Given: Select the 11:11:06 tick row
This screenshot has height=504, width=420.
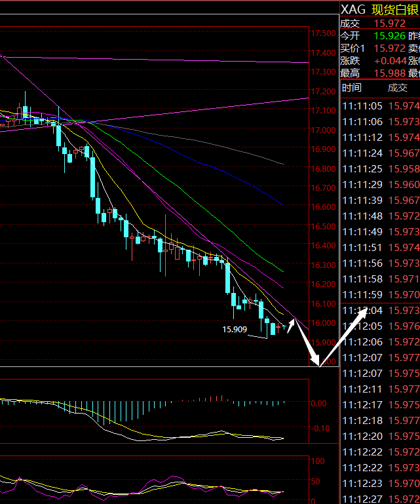Looking at the screenshot, I should pyautogui.click(x=380, y=121).
